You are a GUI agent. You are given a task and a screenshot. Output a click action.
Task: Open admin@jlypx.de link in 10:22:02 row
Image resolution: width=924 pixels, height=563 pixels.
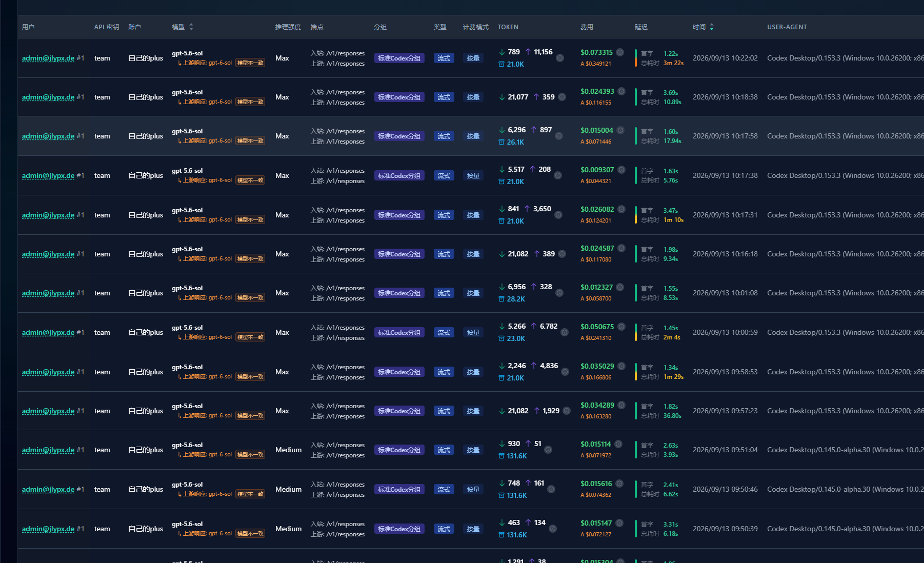pos(48,58)
